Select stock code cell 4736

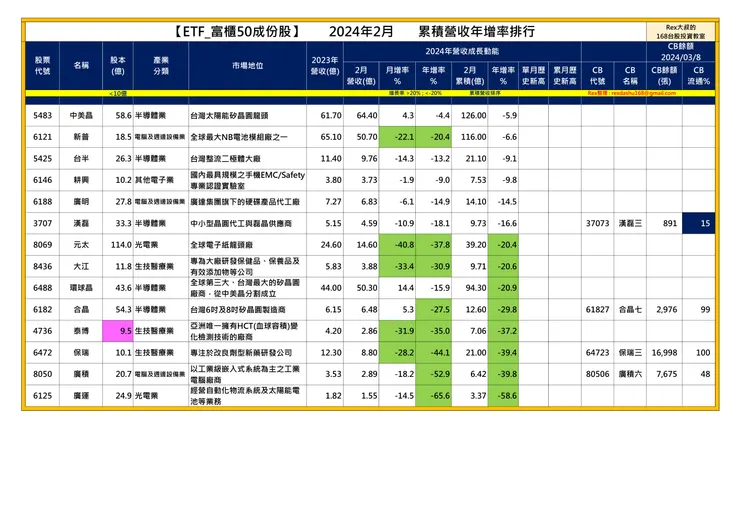coord(42,331)
